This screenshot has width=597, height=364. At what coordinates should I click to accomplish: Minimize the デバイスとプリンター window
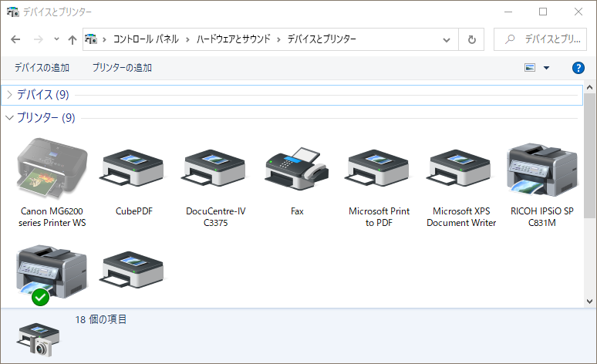[508, 12]
